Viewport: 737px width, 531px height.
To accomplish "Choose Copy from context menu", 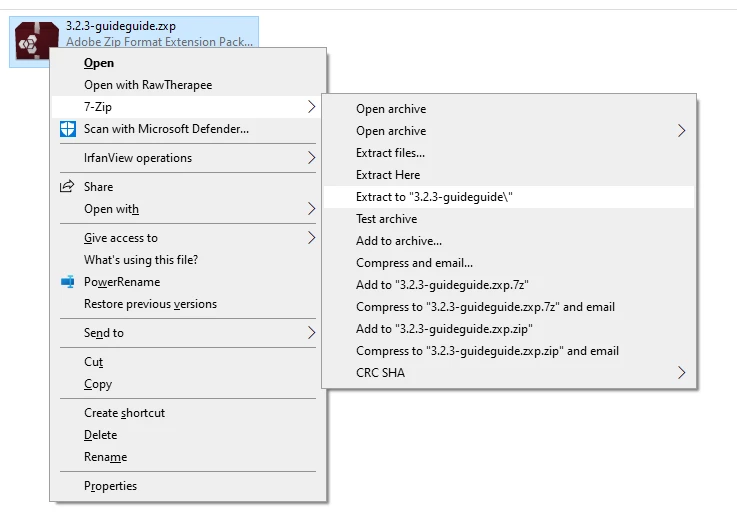I will (188, 384).
